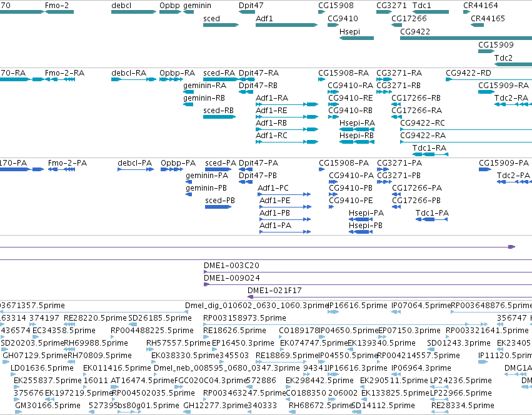This screenshot has height=415, width=532.
Task: Select protein debcl-PA
Action: 136,169
